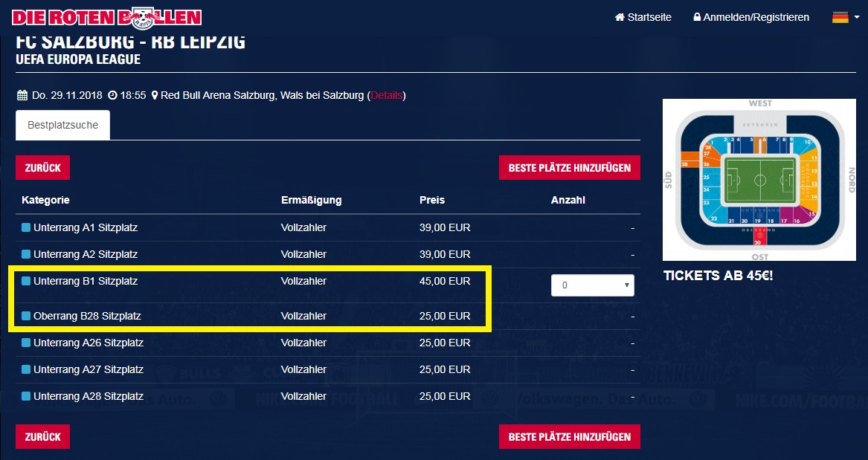Viewport: 868px width, 460px height.
Task: Click the 45,00 EUR price
Action: click(445, 281)
